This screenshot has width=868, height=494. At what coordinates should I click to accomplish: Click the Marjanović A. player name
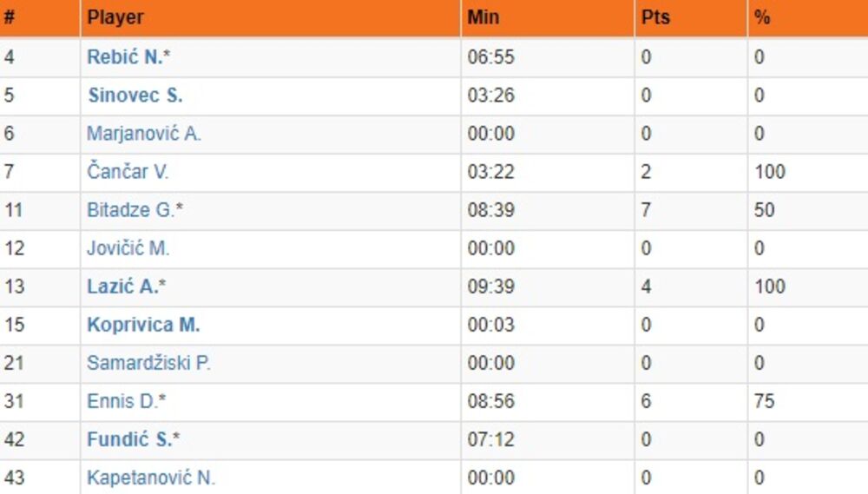tap(143, 134)
